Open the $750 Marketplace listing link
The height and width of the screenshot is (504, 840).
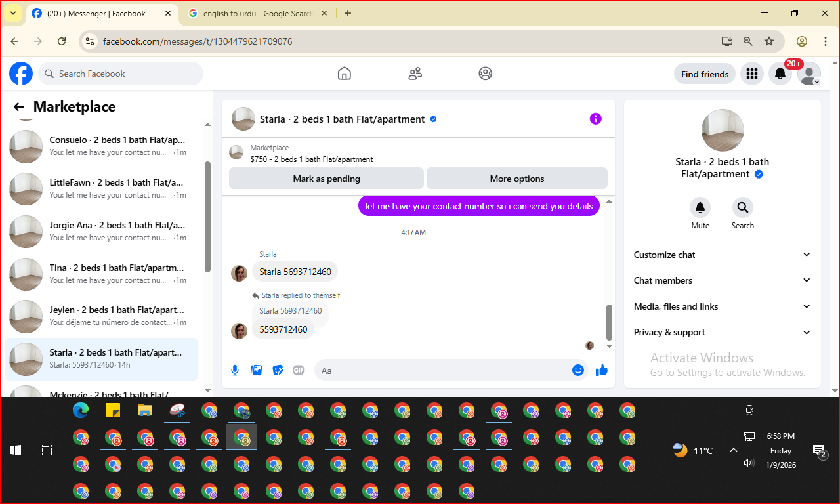pos(312,159)
